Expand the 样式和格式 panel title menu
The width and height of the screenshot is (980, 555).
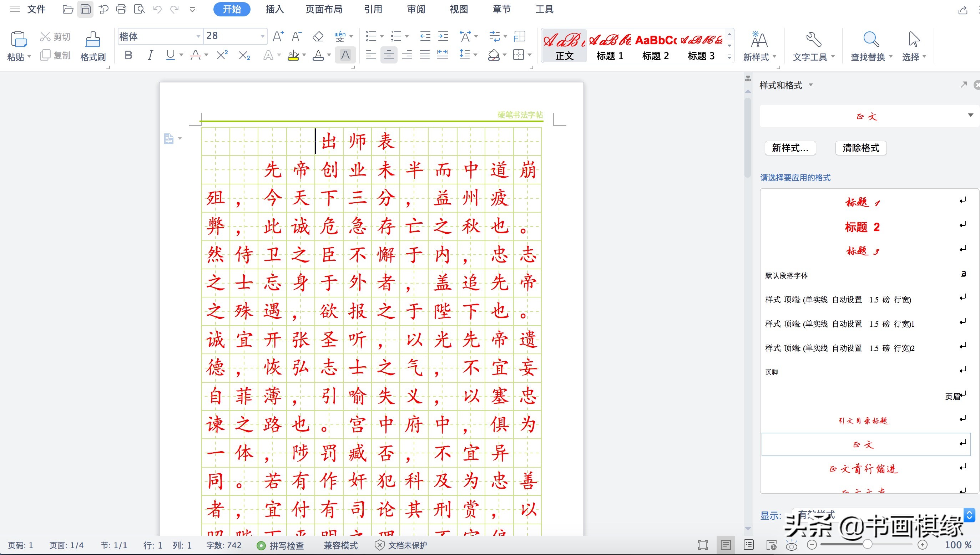point(811,85)
